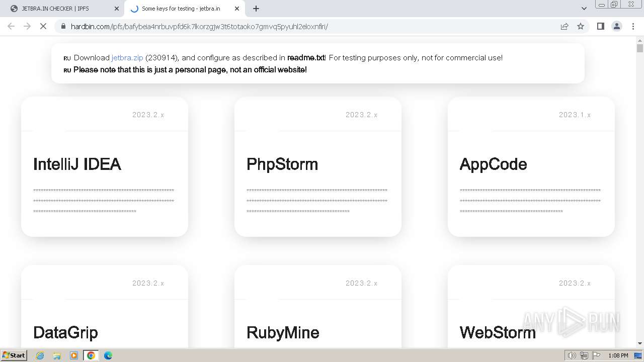The width and height of the screenshot is (644, 362).
Task: Share this page icon in address bar
Action: tap(565, 26)
